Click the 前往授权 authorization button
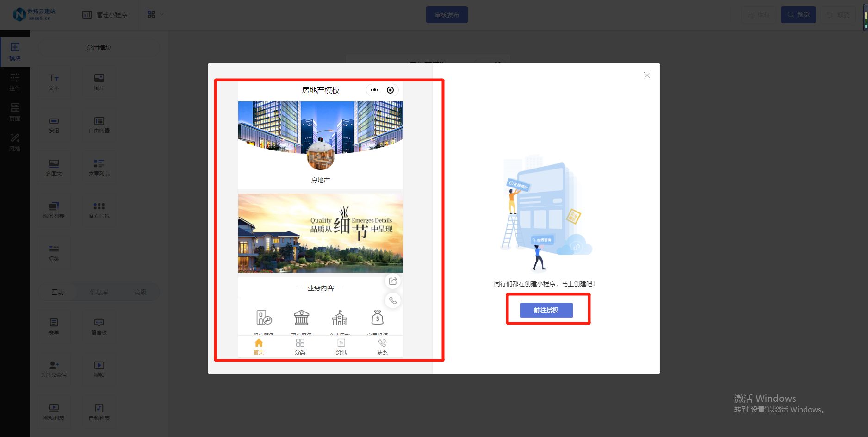The height and width of the screenshot is (437, 868). coord(547,310)
